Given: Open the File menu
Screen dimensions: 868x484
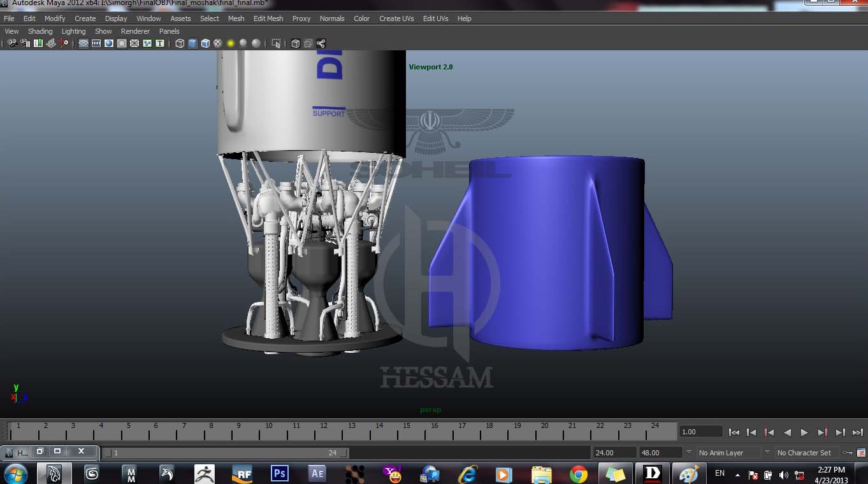Looking at the screenshot, I should (x=9, y=18).
